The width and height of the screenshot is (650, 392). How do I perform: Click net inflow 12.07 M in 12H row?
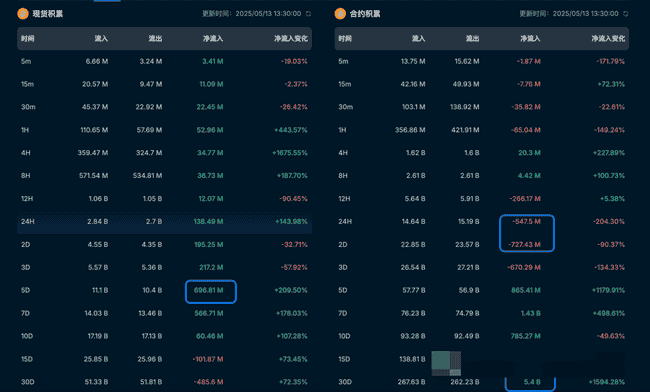(211, 198)
